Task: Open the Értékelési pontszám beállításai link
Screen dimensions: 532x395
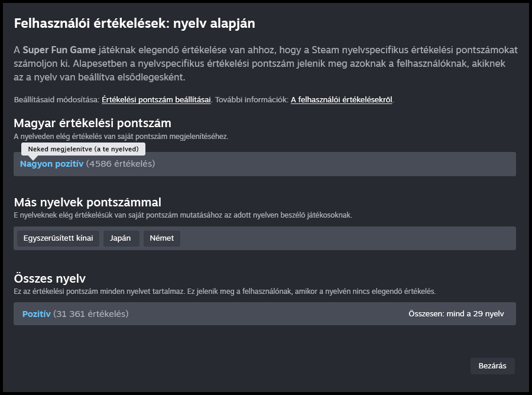Action: point(156,99)
